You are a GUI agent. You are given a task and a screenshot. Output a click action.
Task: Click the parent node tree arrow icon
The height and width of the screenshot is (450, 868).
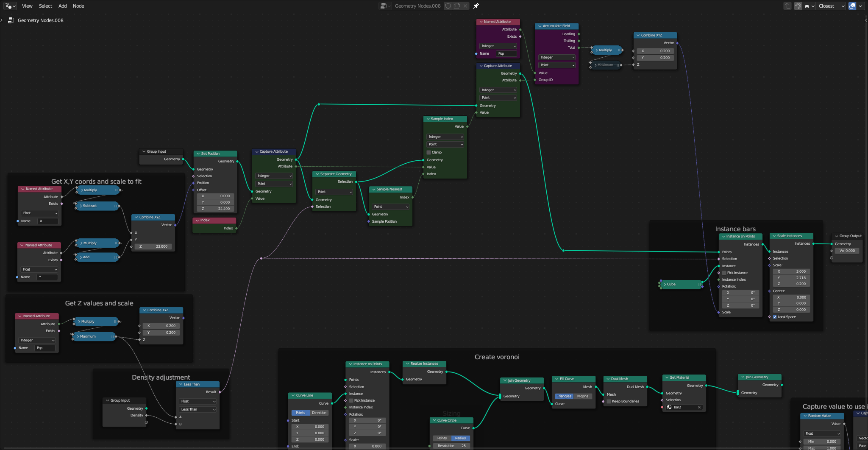click(787, 6)
